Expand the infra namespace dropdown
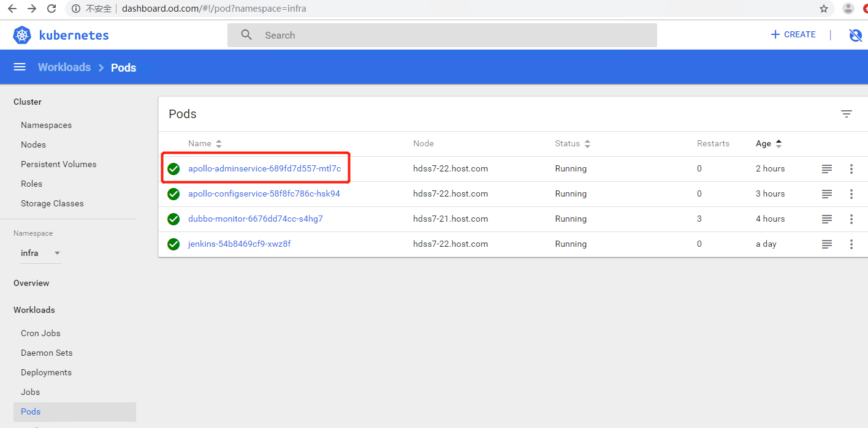This screenshot has width=868, height=428. pos(40,253)
